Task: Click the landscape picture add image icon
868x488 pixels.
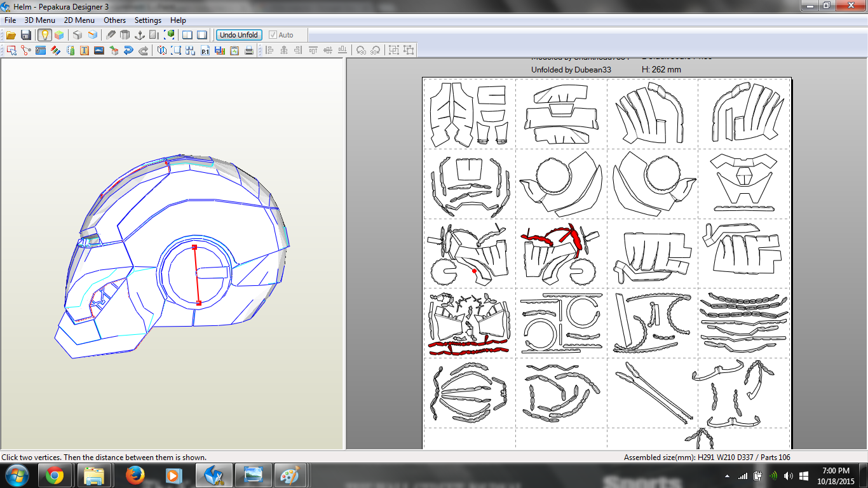Action: pyautogui.click(x=99, y=50)
